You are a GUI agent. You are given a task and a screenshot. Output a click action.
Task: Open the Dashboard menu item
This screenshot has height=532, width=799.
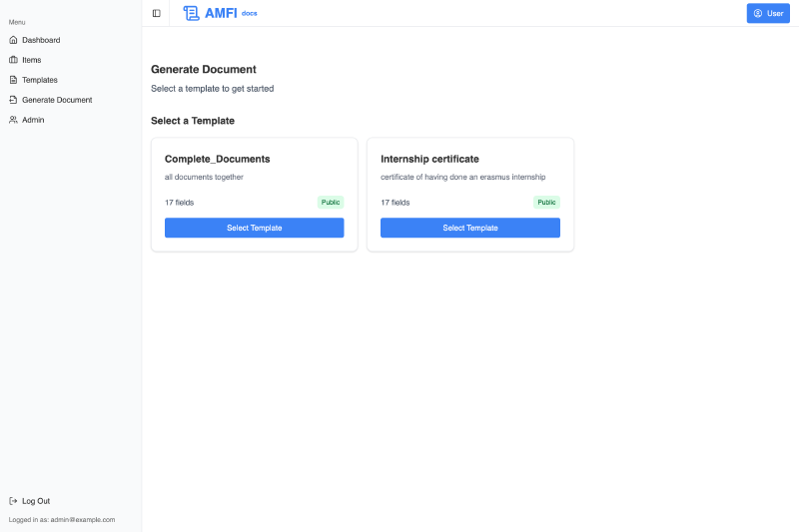pos(71,40)
